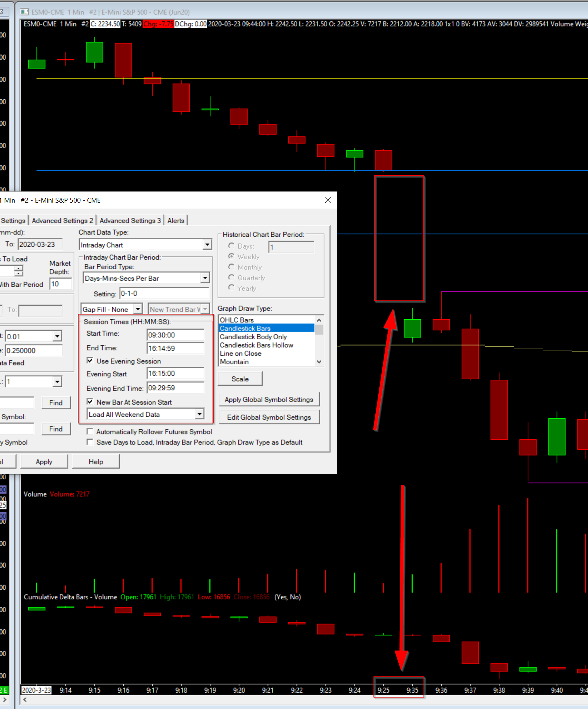Select the Settings tab

13,220
